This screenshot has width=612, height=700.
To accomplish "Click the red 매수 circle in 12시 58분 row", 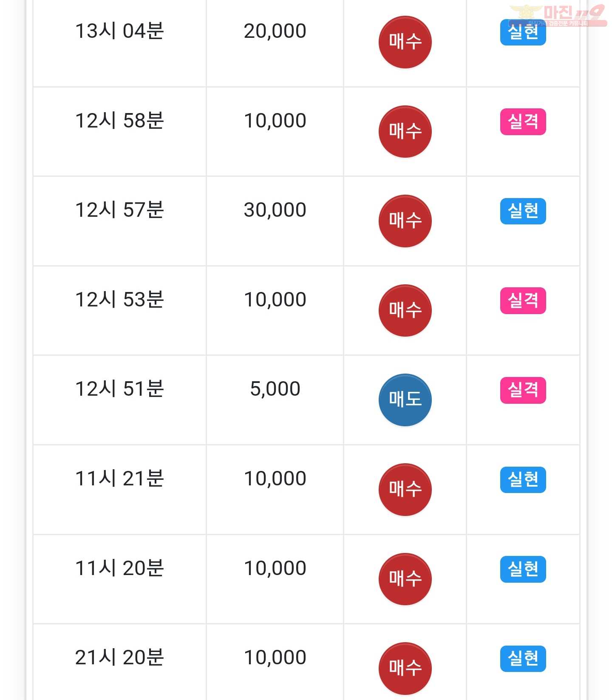I will click(x=405, y=132).
